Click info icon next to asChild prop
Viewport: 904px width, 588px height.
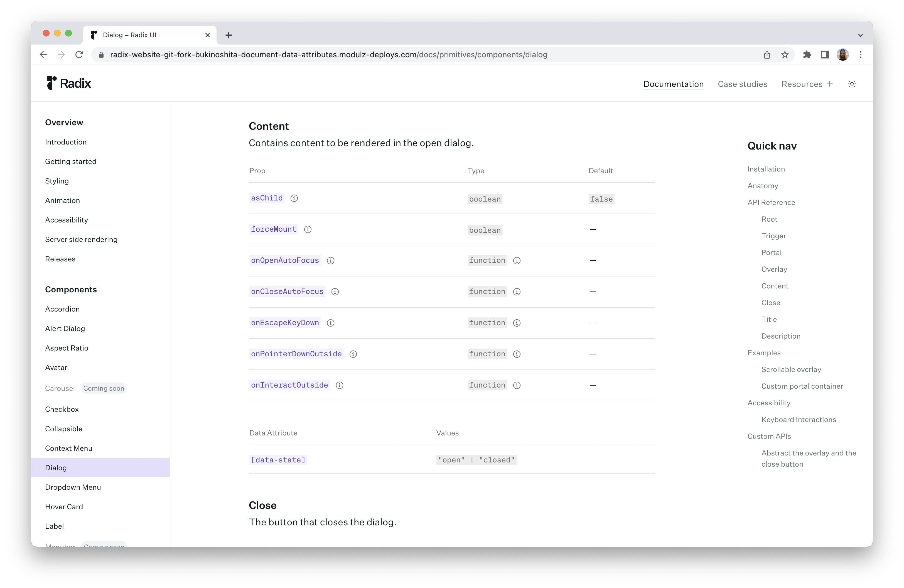(x=294, y=198)
